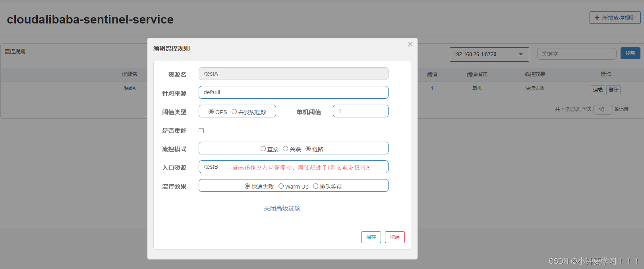Click 新增流控规则 button
This screenshot has height=269, width=644.
tap(615, 18)
